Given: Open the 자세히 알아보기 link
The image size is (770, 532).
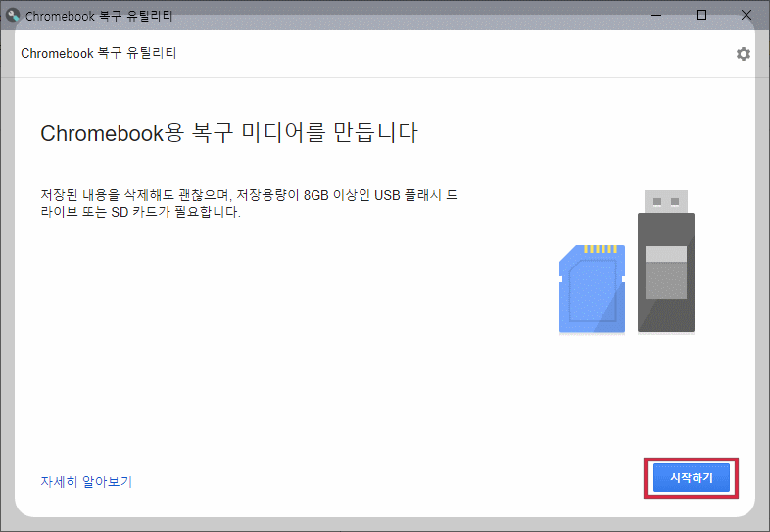Looking at the screenshot, I should (x=86, y=481).
